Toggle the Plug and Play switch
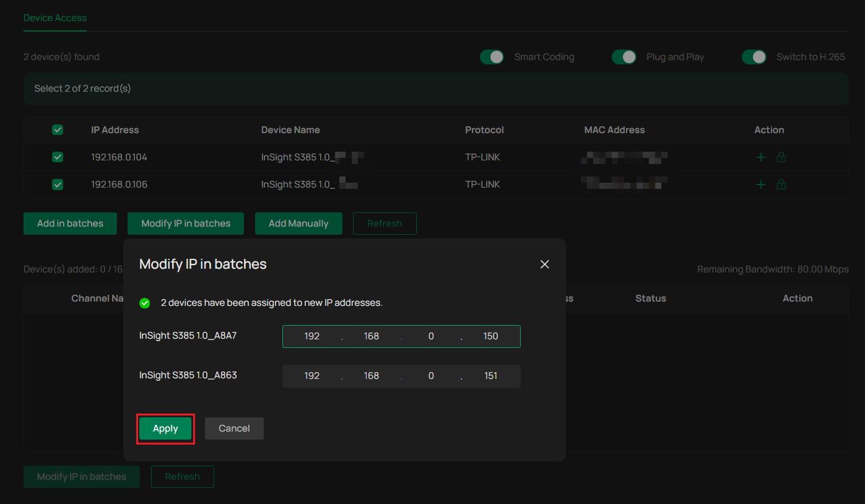865x504 pixels. tap(624, 57)
